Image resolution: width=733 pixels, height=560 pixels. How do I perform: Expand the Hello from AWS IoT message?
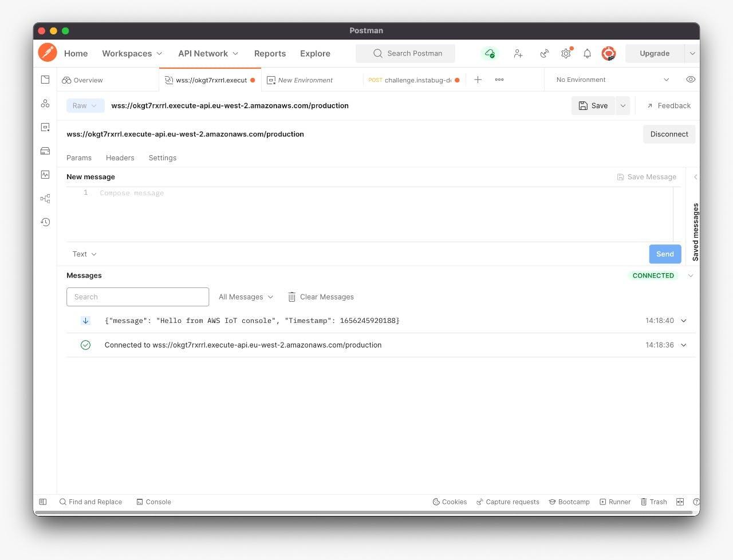683,321
